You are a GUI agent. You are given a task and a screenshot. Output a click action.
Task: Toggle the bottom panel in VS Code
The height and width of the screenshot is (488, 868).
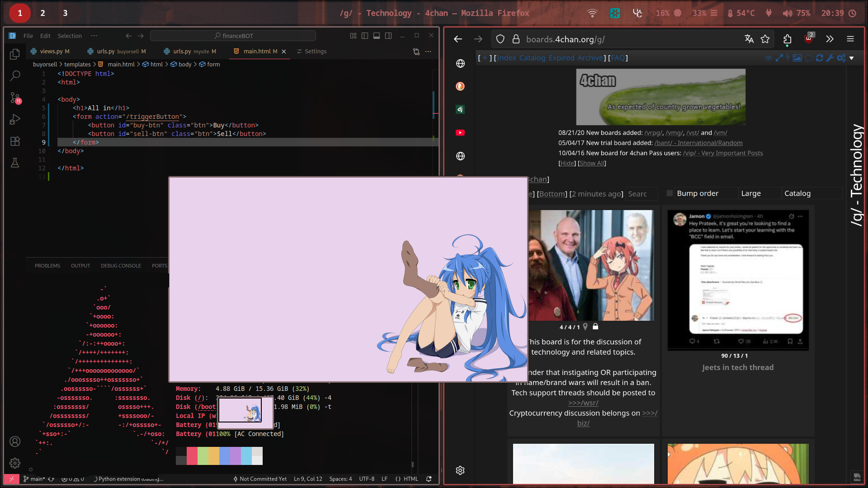(377, 36)
